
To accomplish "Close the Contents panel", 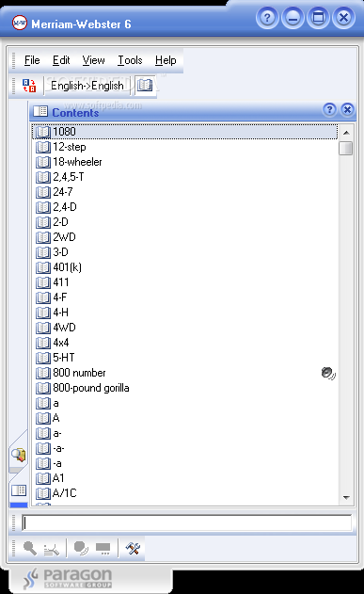I will [x=347, y=109].
